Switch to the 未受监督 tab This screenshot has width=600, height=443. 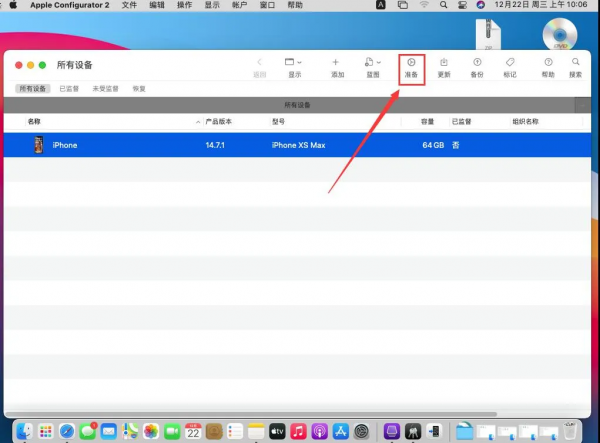point(105,89)
